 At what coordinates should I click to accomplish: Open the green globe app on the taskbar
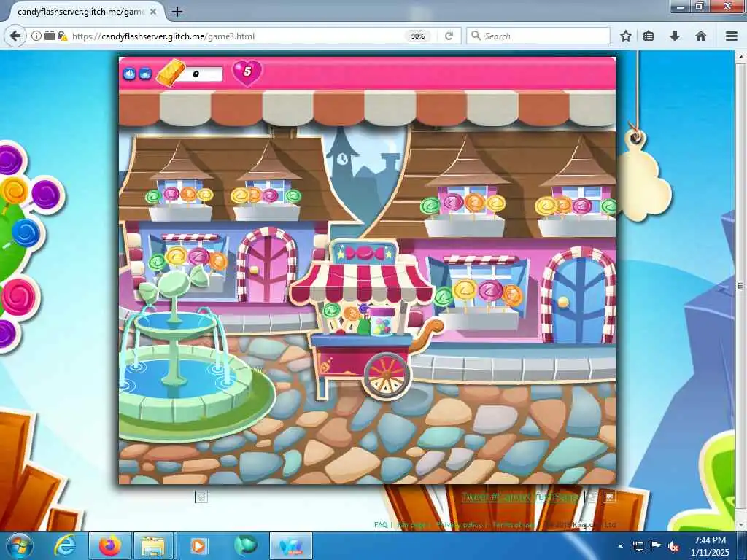point(245,545)
